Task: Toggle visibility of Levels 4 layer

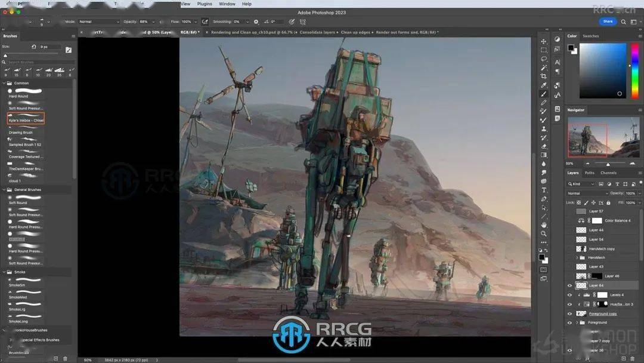Action: [569, 295]
